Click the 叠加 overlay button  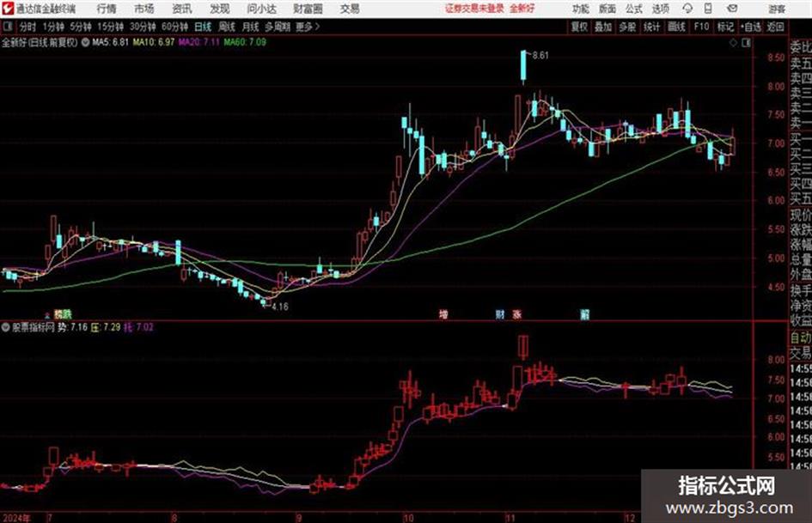coord(603,27)
